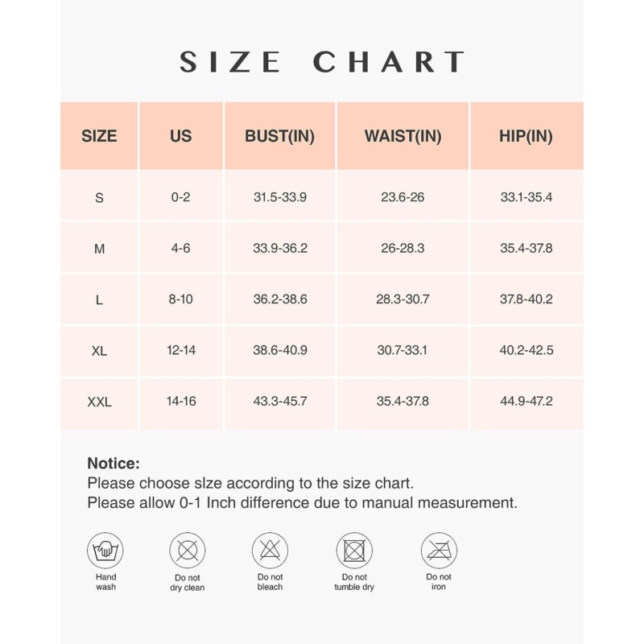This screenshot has height=644, width=644.
Task: Click the Do not bleach icon
Action: coord(270,551)
